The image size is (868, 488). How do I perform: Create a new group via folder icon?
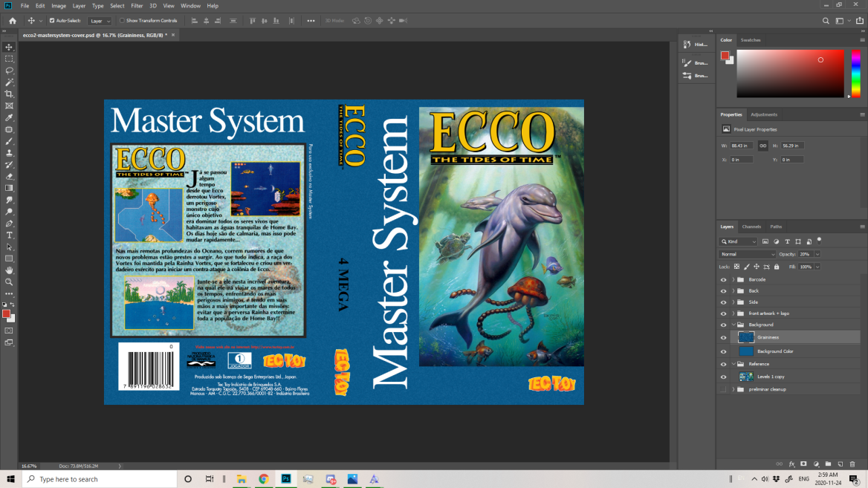pos(828,464)
